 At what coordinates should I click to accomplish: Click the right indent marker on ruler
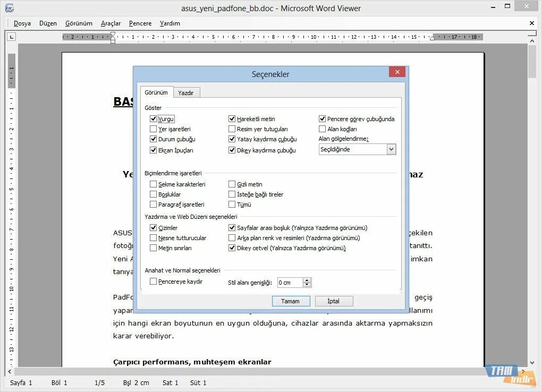tap(432, 38)
